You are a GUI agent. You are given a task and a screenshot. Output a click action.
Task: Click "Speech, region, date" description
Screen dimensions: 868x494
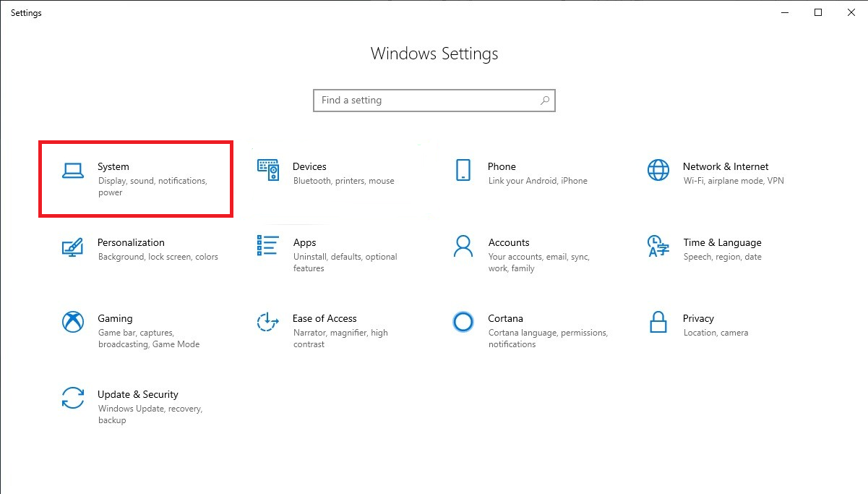tap(722, 257)
